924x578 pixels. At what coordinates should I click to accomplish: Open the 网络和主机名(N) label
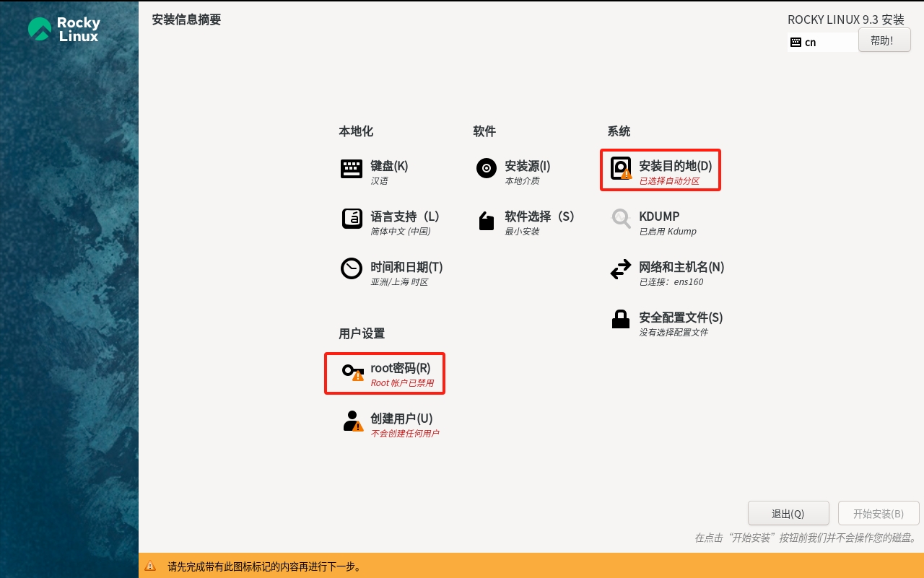click(681, 267)
